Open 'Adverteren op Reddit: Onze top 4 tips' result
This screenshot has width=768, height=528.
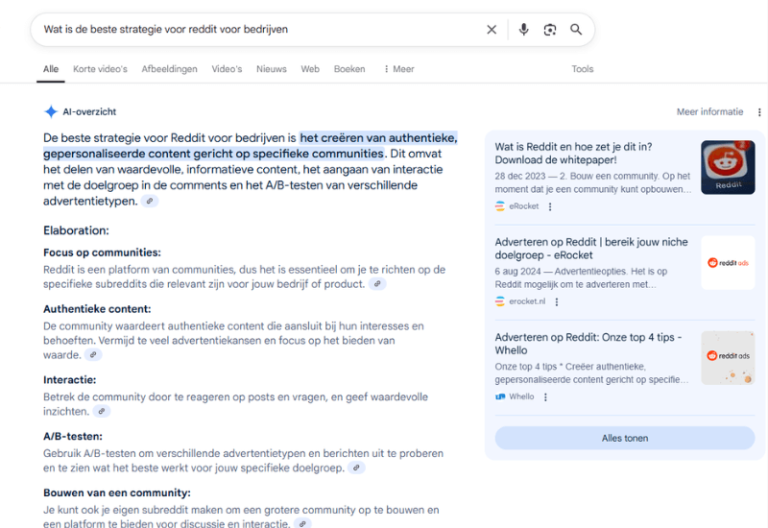click(x=588, y=343)
